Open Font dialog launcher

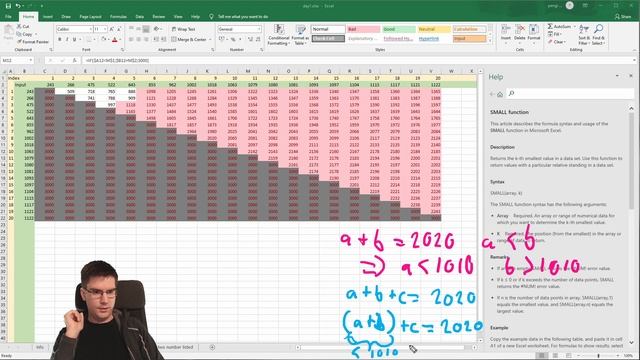point(122,50)
